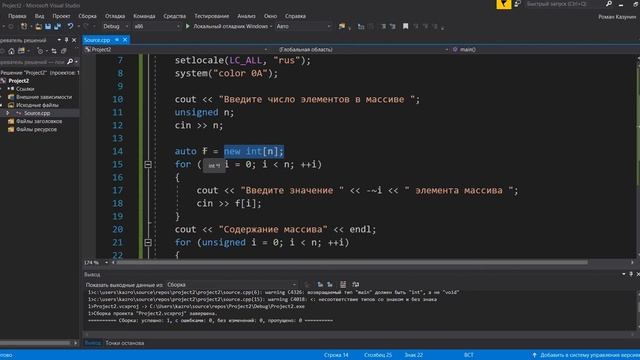This screenshot has height=360, width=640.
Task: Pin the Source.cpp tab
Action: (x=117, y=40)
